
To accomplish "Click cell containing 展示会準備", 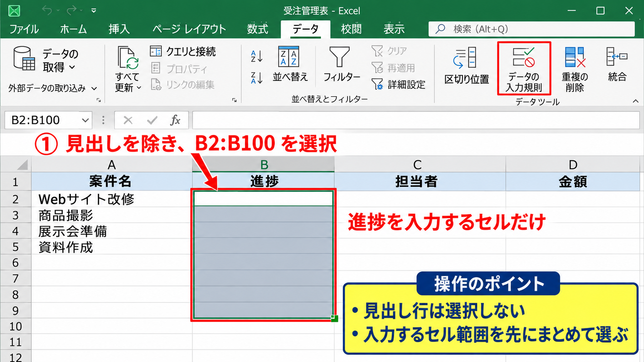I will coord(112,231).
